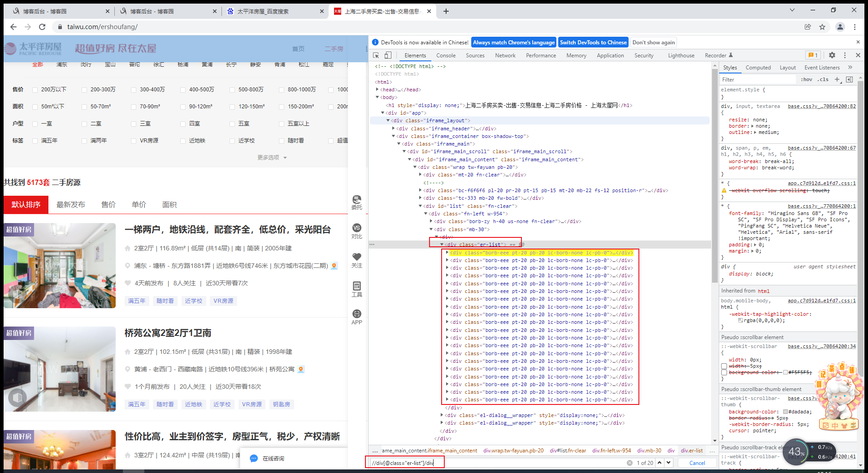Click the APP download sidebar icon
Viewport: 868px width, 473px height.
[357, 317]
